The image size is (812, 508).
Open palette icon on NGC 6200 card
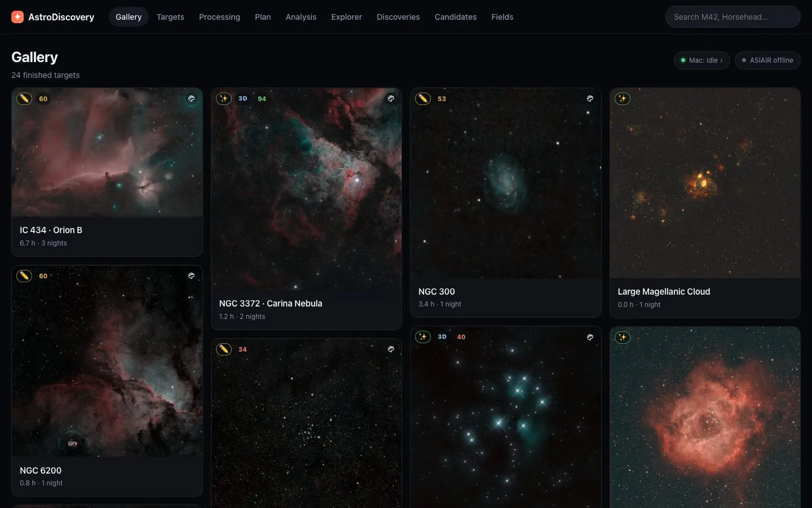click(x=191, y=276)
